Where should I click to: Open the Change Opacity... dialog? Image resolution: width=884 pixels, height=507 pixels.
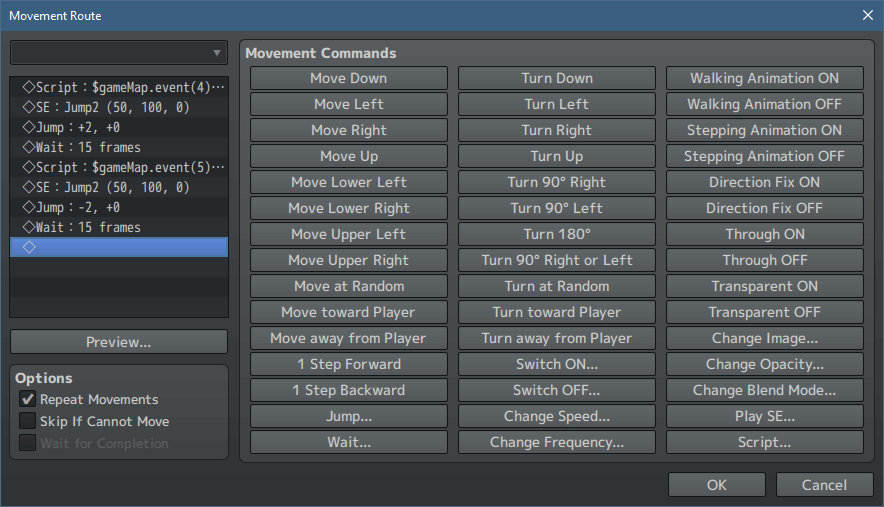pos(765,364)
